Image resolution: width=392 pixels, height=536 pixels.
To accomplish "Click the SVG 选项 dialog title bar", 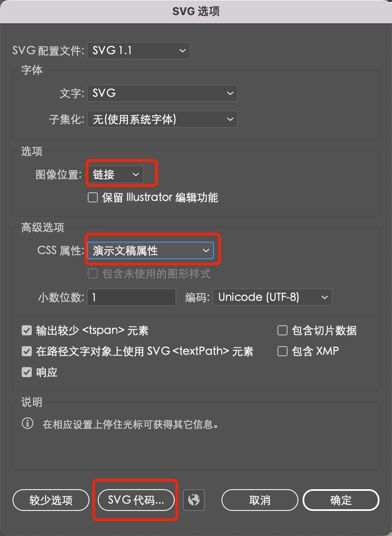I will [x=196, y=11].
